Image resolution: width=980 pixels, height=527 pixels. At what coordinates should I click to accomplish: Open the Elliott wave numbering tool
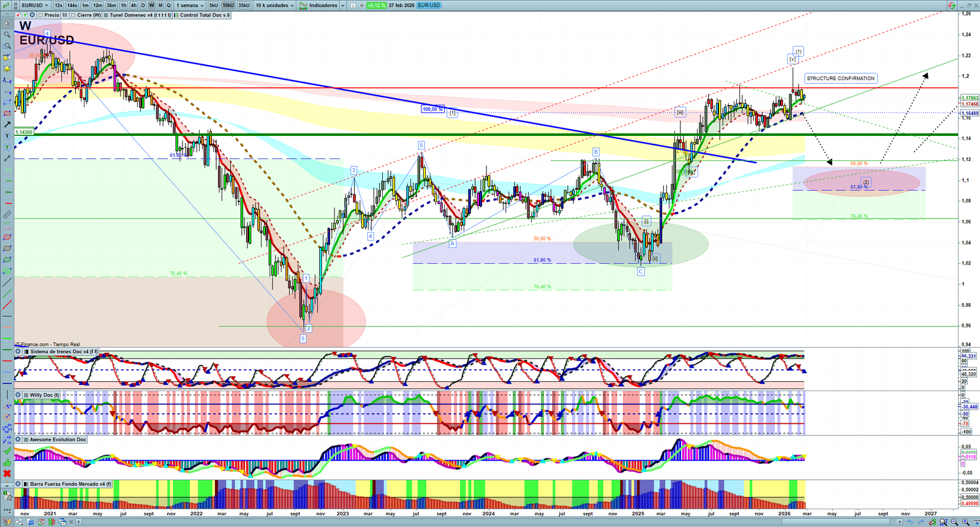point(7,428)
